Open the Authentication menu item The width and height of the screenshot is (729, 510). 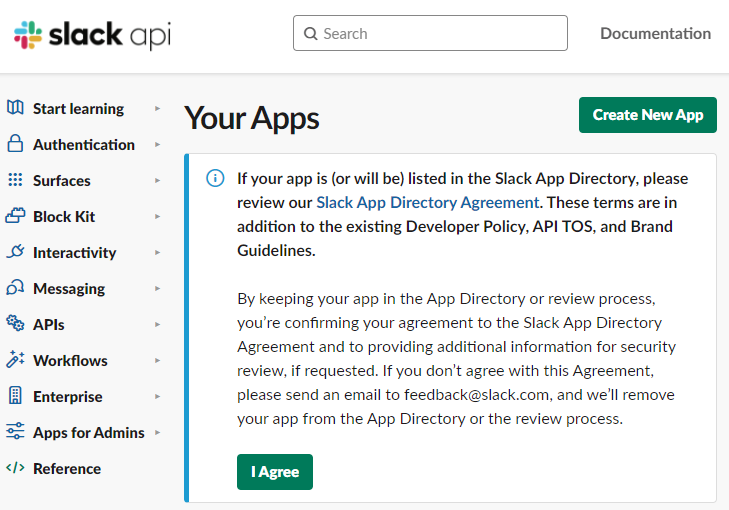pyautogui.click(x=84, y=145)
